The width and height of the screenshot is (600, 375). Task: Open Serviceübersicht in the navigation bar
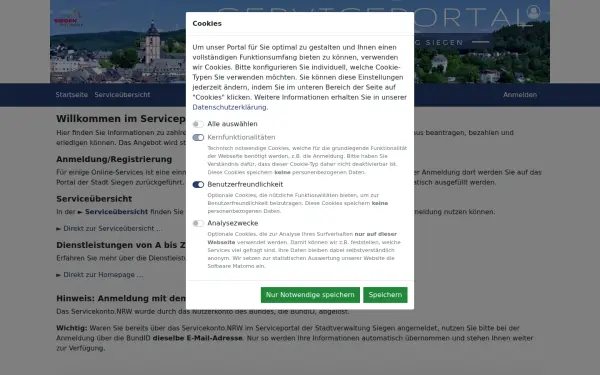pyautogui.click(x=122, y=95)
